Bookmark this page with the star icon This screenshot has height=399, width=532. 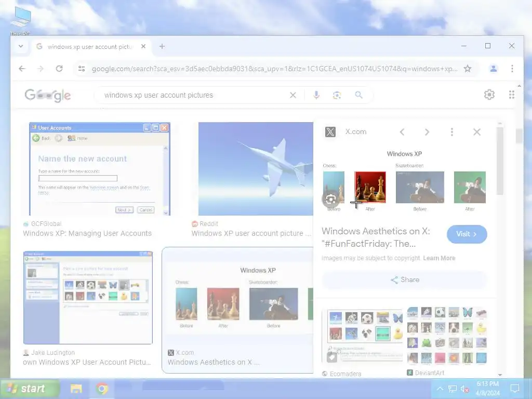tap(468, 69)
